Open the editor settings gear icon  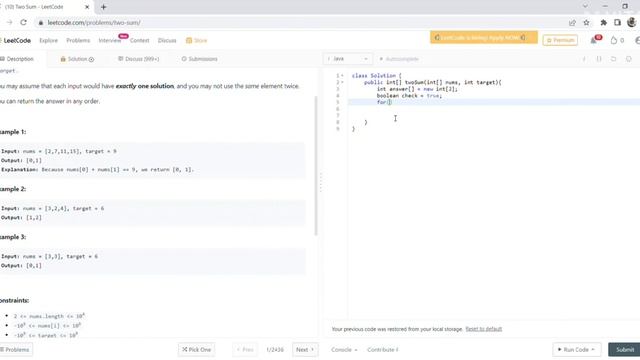click(629, 59)
